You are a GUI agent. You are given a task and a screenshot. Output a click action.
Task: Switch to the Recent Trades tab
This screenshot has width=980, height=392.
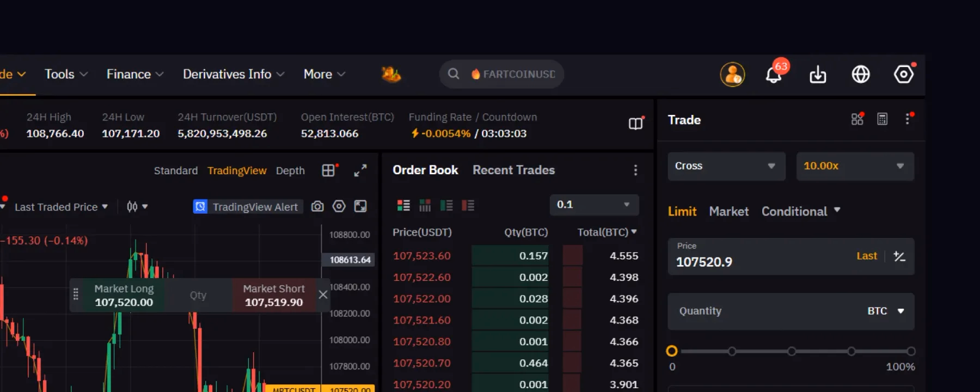point(513,170)
